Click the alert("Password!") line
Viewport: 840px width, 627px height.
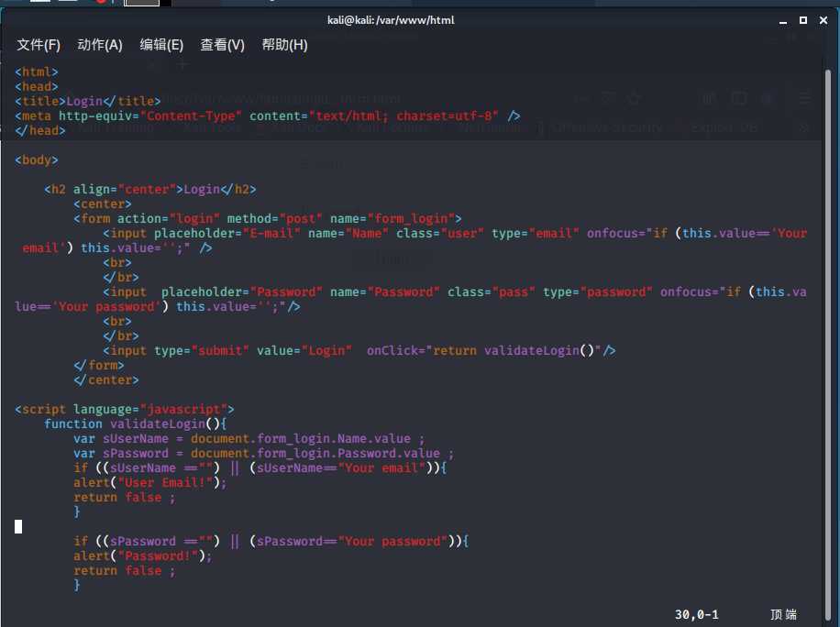(x=142, y=555)
